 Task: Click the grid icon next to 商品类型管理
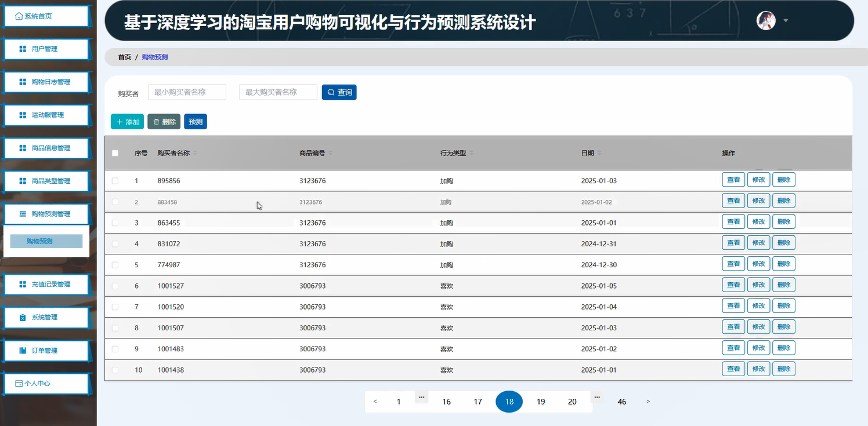23,181
